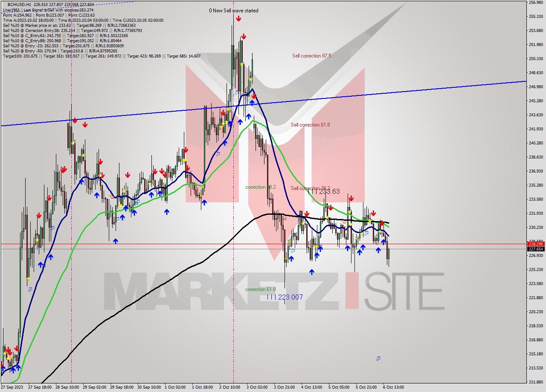Click the green 'correction 61.8' label
Viewport: 546px width, 392px height.
260,289
